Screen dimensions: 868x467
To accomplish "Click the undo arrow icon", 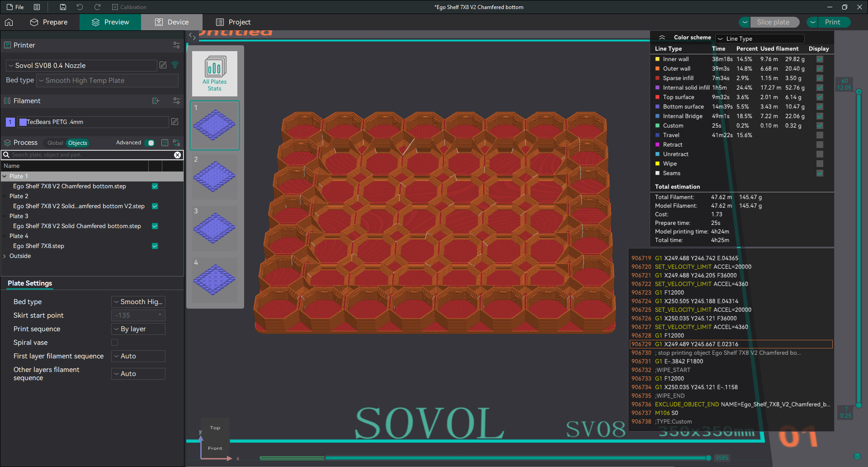I will [x=80, y=7].
